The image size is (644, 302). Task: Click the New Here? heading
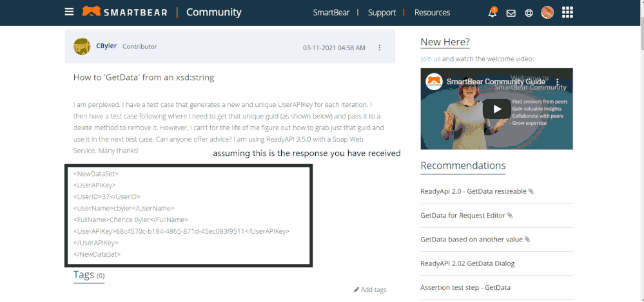coord(445,42)
